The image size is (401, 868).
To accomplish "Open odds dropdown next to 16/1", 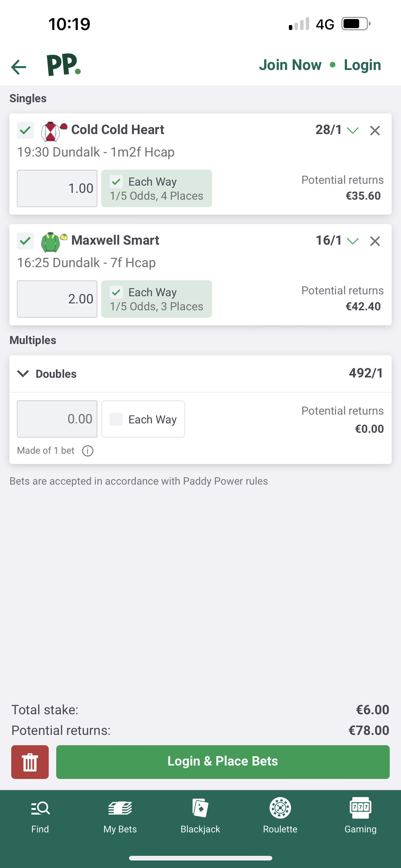I will tap(353, 241).
